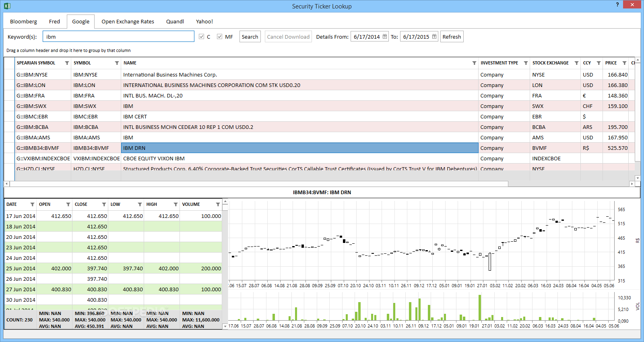
Task: Open the Yahoo! tab
Action: coord(204,22)
